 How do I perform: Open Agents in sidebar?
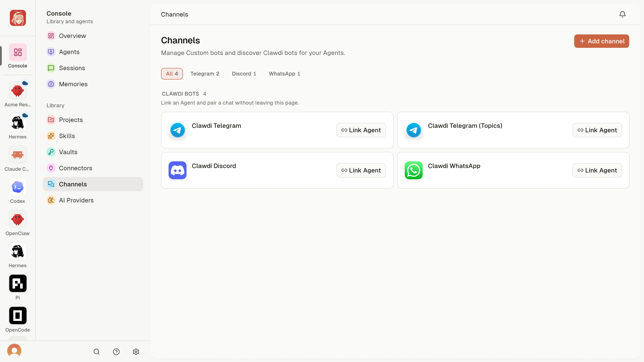coord(93,52)
